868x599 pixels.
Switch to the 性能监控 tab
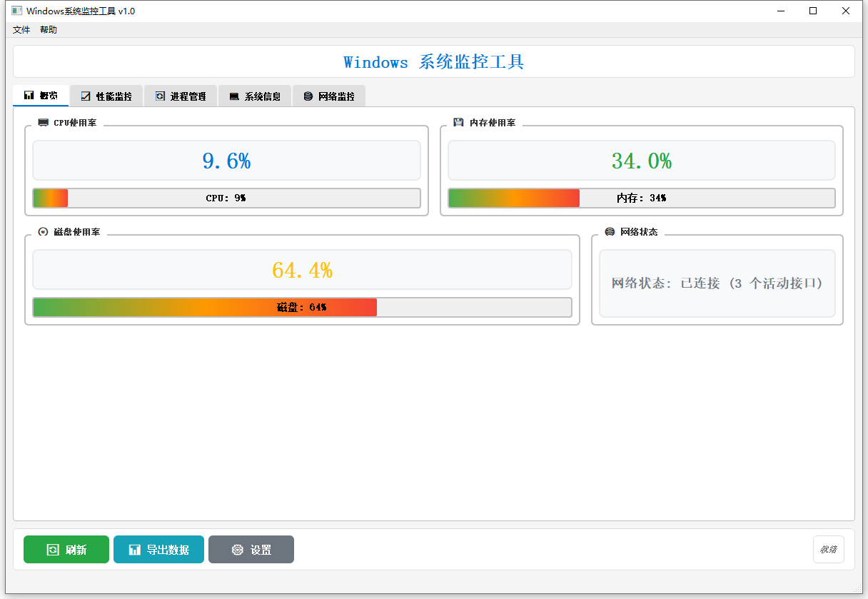(106, 96)
